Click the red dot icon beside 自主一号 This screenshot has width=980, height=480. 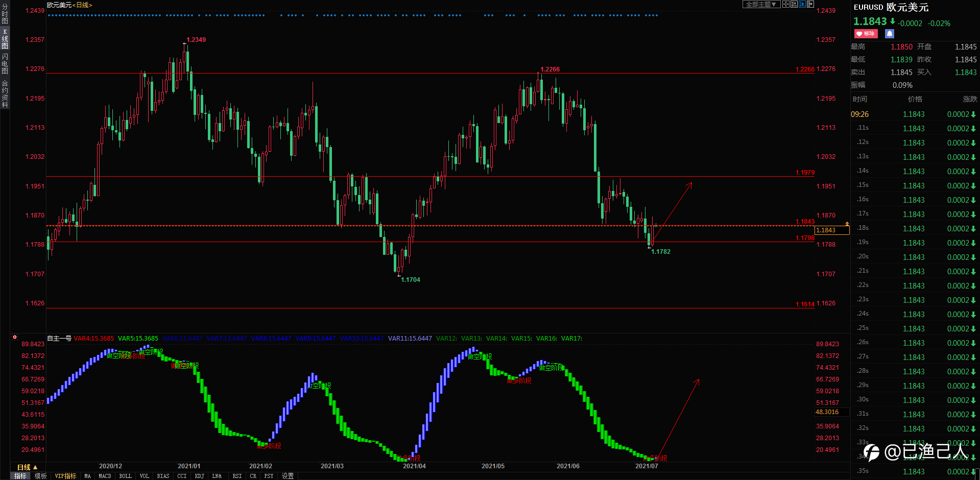pyautogui.click(x=15, y=337)
